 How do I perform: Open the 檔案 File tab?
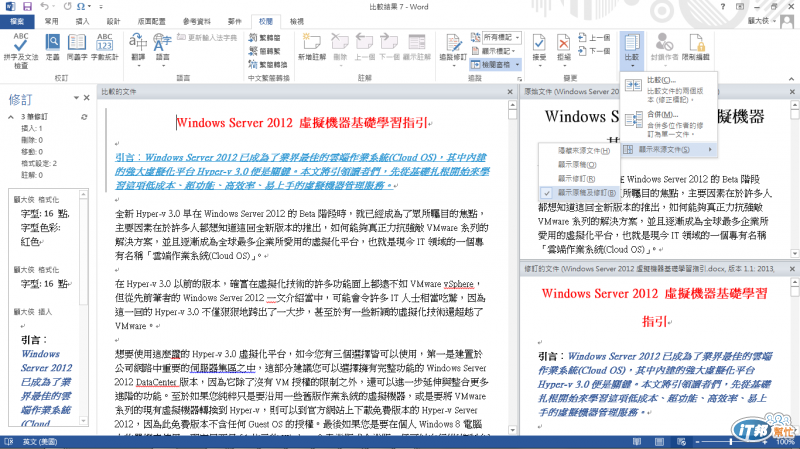[x=17, y=21]
